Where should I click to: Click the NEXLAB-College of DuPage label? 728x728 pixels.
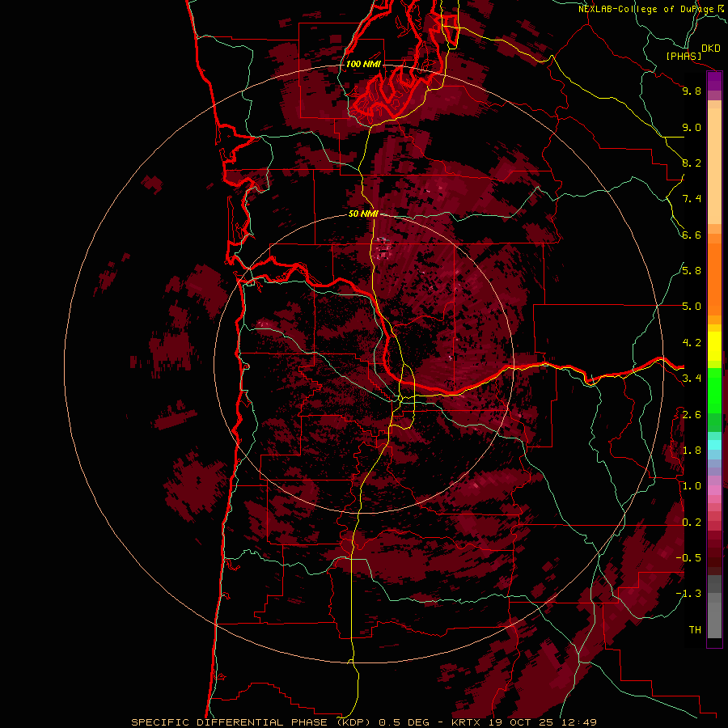click(648, 9)
